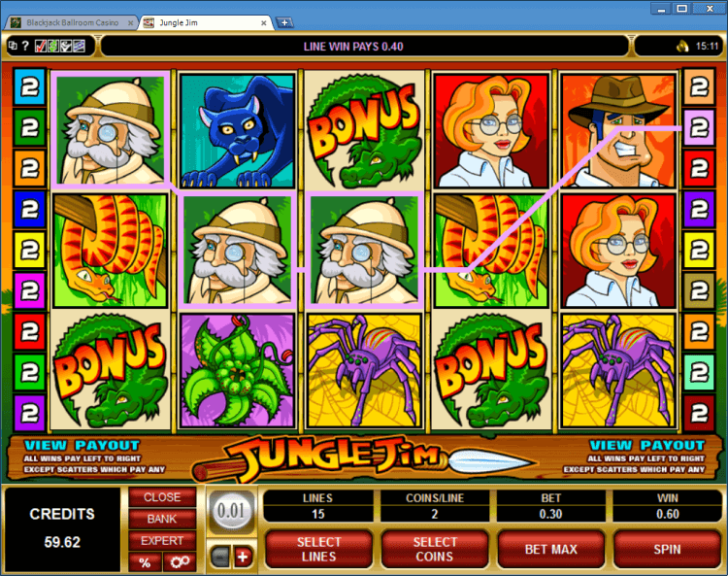Viewport: 728px width, 576px height.
Task: Click the green dollar sign icon
Action: click(53, 46)
